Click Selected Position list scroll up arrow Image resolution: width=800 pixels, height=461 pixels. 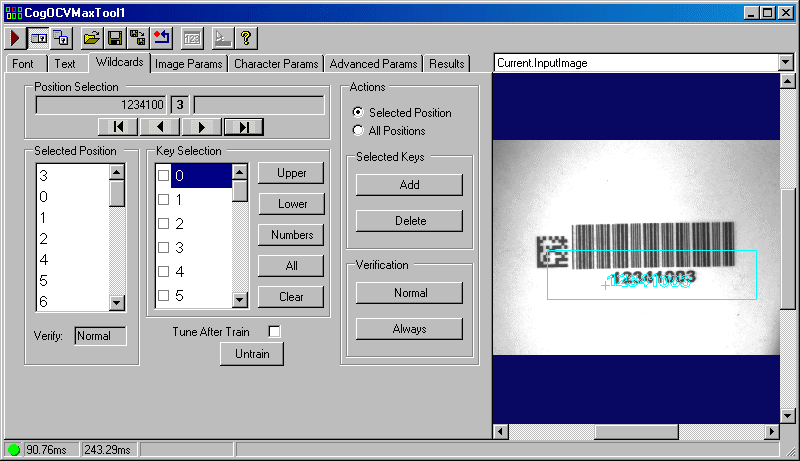[117, 172]
